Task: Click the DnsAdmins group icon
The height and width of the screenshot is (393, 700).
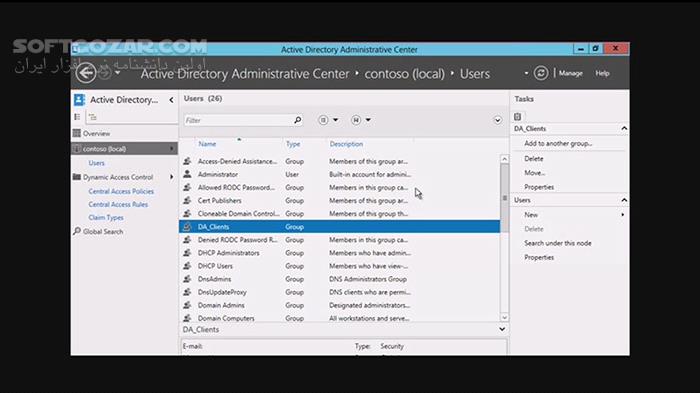Action: tap(188, 279)
